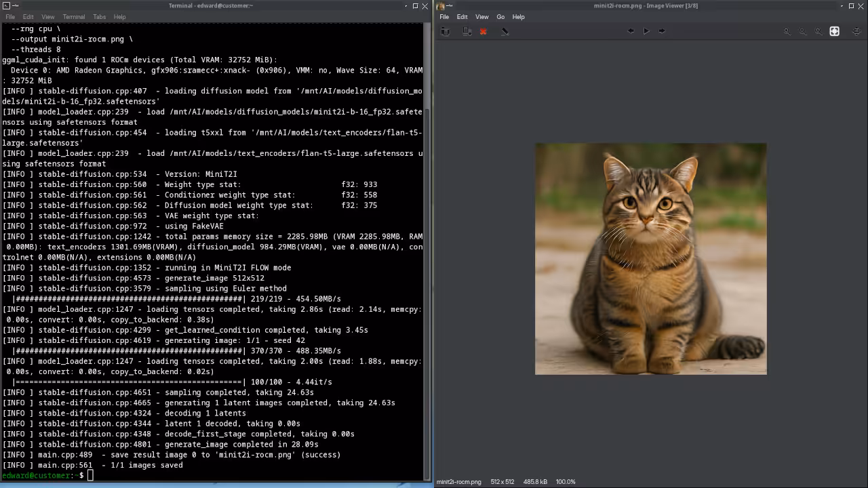Screen dimensions: 868x488
Task: Click the '--rng cpu' line in Terminal
Action: pyautogui.click(x=36, y=29)
